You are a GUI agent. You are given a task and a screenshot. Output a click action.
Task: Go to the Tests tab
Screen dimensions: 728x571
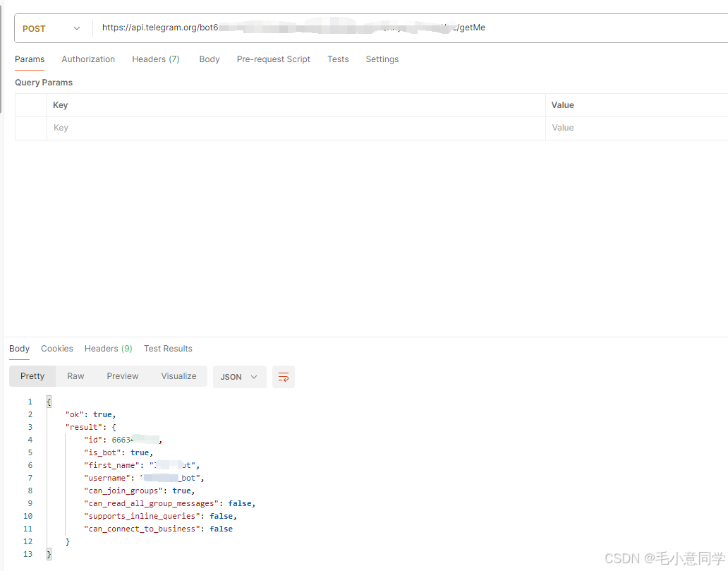(338, 59)
